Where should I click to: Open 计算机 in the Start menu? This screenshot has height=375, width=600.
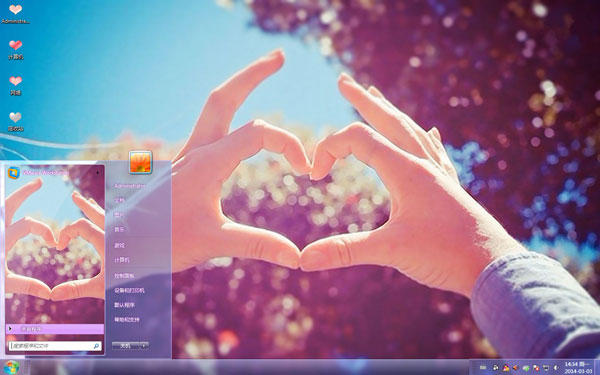pos(122,260)
